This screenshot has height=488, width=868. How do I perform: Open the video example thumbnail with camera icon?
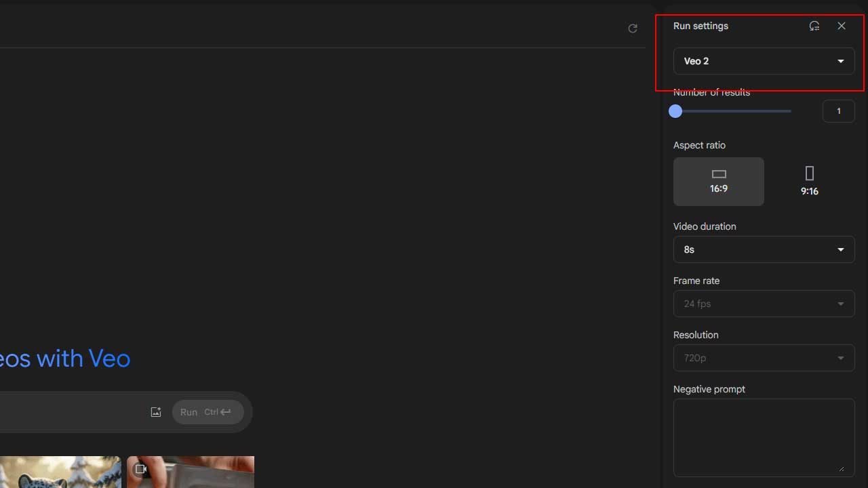coord(191,472)
